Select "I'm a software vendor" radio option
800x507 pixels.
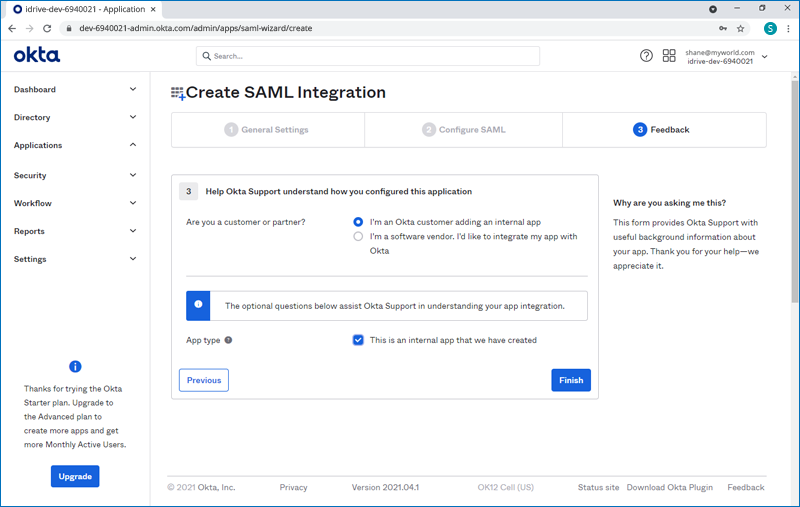pos(358,237)
